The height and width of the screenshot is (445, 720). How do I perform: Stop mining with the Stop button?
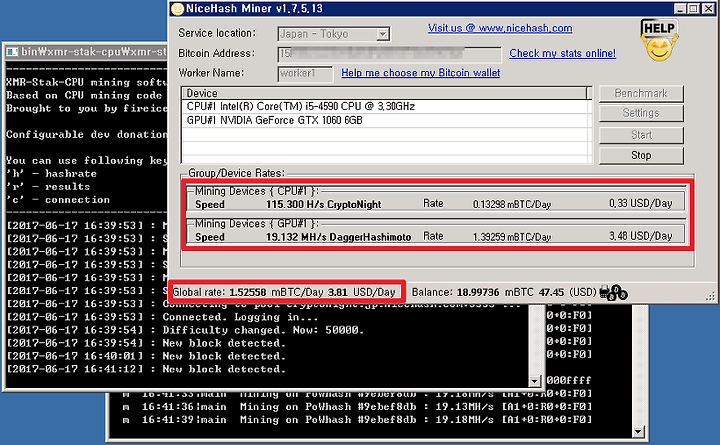coord(641,155)
